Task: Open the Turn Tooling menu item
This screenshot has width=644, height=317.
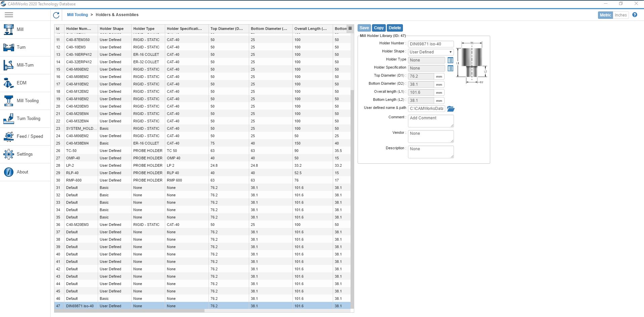Action: point(25,118)
